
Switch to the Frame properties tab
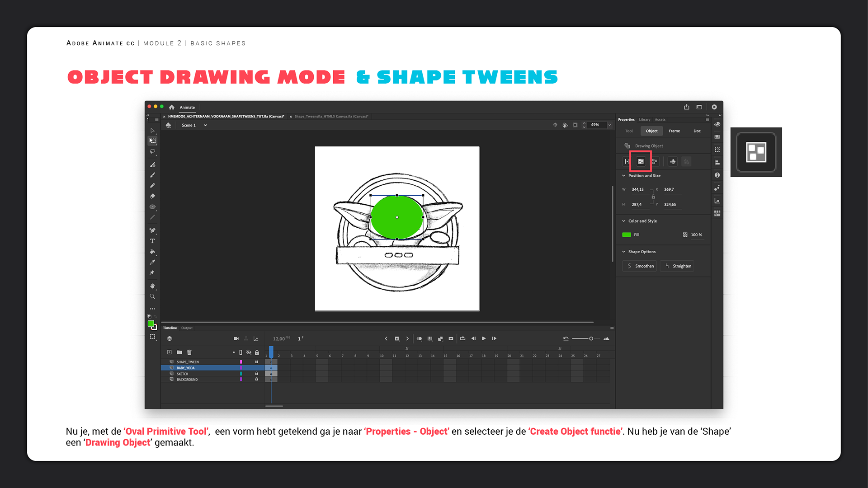pos(674,131)
